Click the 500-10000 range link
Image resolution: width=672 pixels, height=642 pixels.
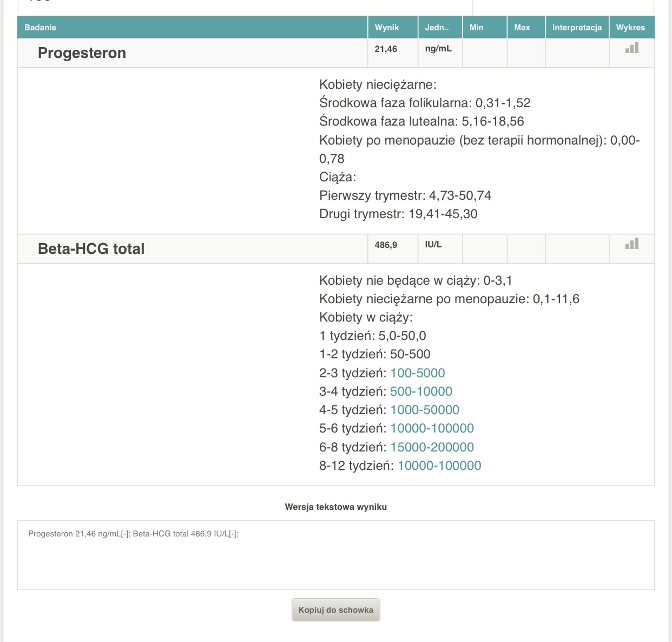[x=421, y=391]
